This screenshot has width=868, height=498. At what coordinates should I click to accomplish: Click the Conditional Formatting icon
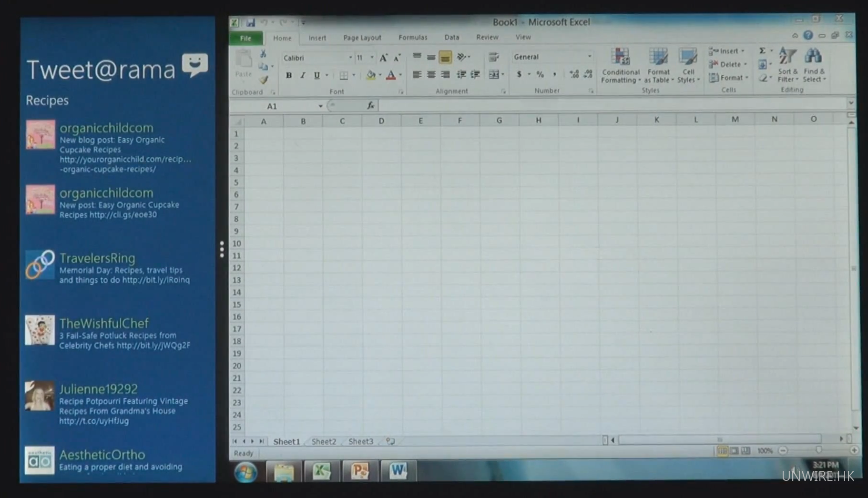(620, 66)
